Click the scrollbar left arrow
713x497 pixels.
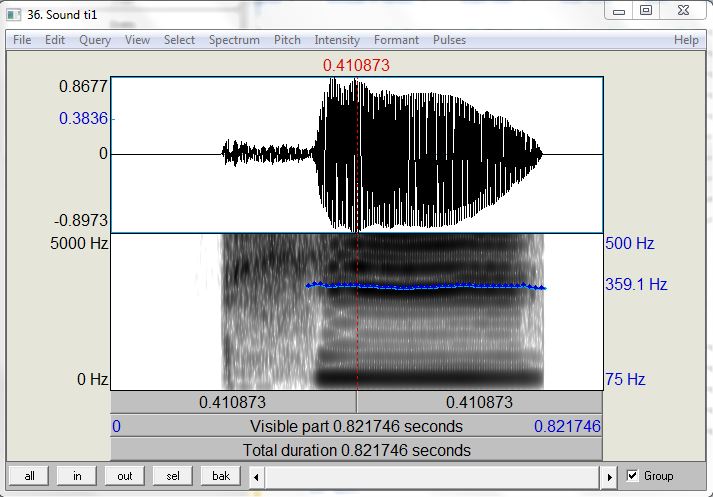click(x=256, y=477)
